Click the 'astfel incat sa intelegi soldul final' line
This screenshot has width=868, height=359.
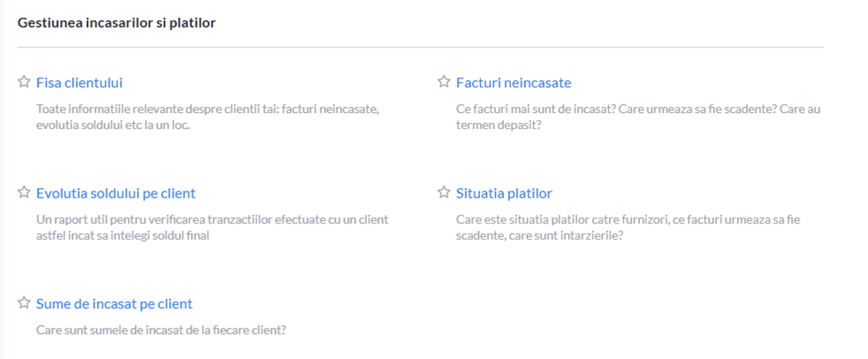[x=122, y=235]
